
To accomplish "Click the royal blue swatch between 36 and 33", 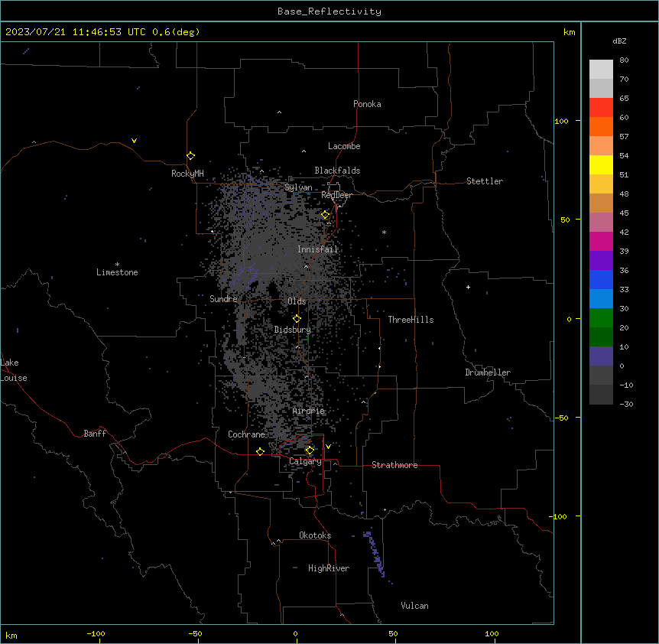I will [x=601, y=279].
